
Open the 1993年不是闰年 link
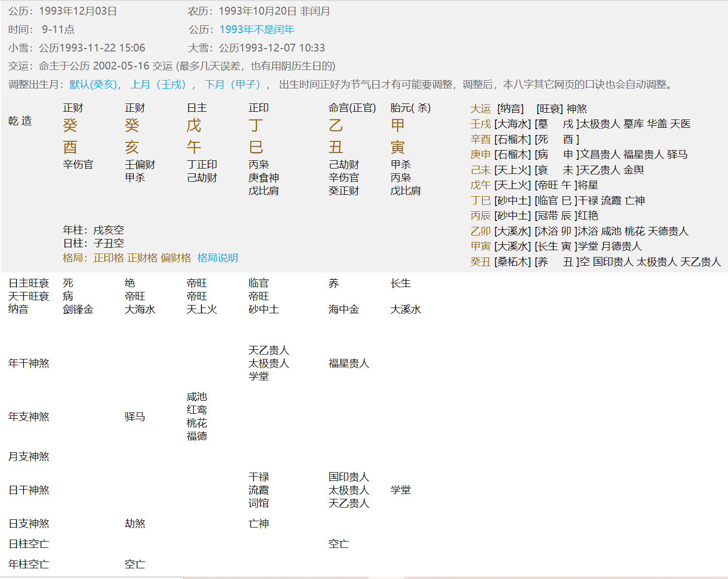257,30
